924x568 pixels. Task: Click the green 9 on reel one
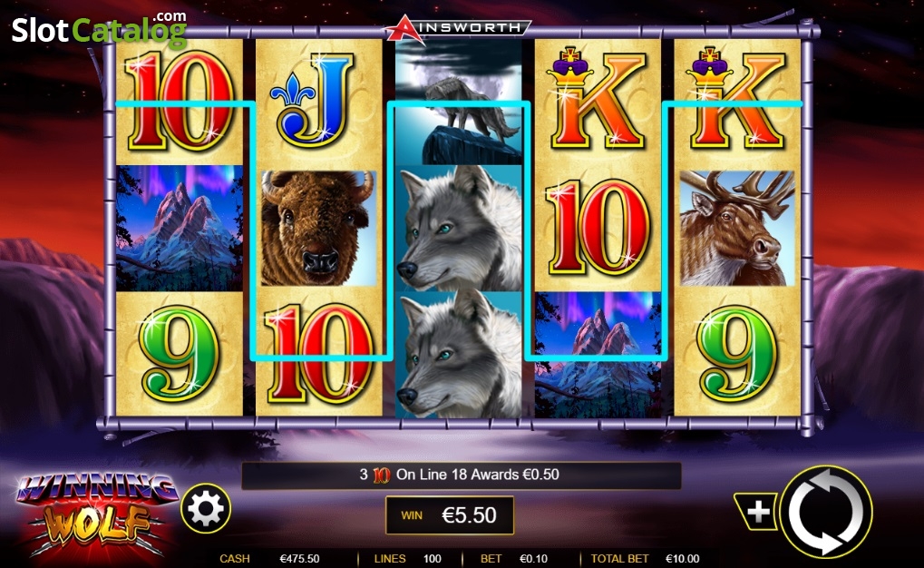tap(180, 354)
